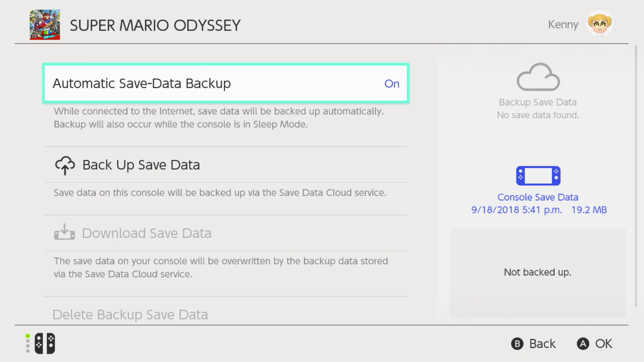644x362 pixels.
Task: Click the cloud upload icon
Action: 65,165
